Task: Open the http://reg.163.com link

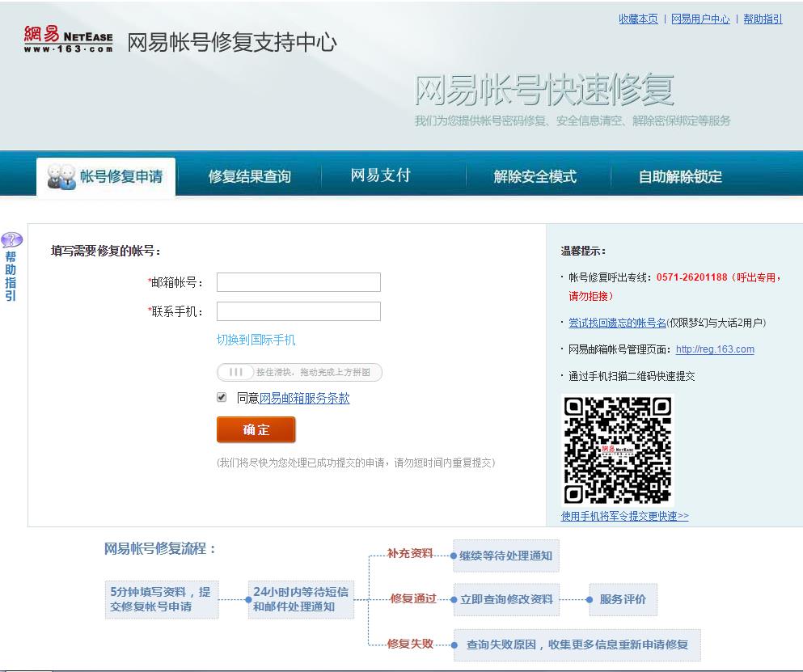Action: click(715, 349)
